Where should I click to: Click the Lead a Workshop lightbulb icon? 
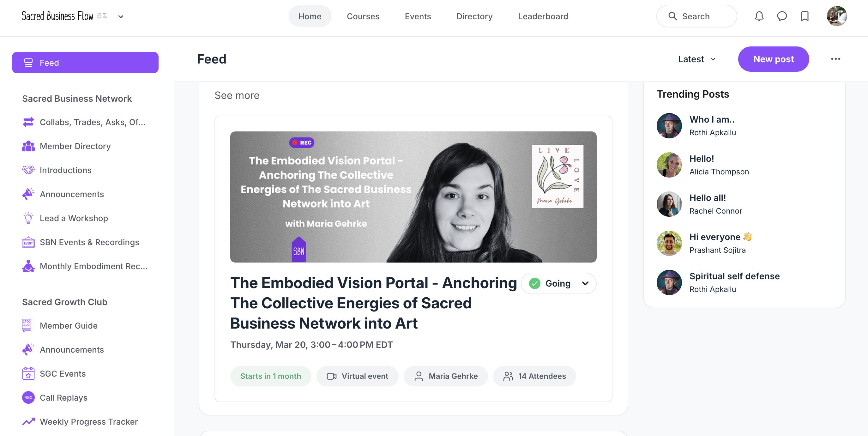click(x=28, y=218)
